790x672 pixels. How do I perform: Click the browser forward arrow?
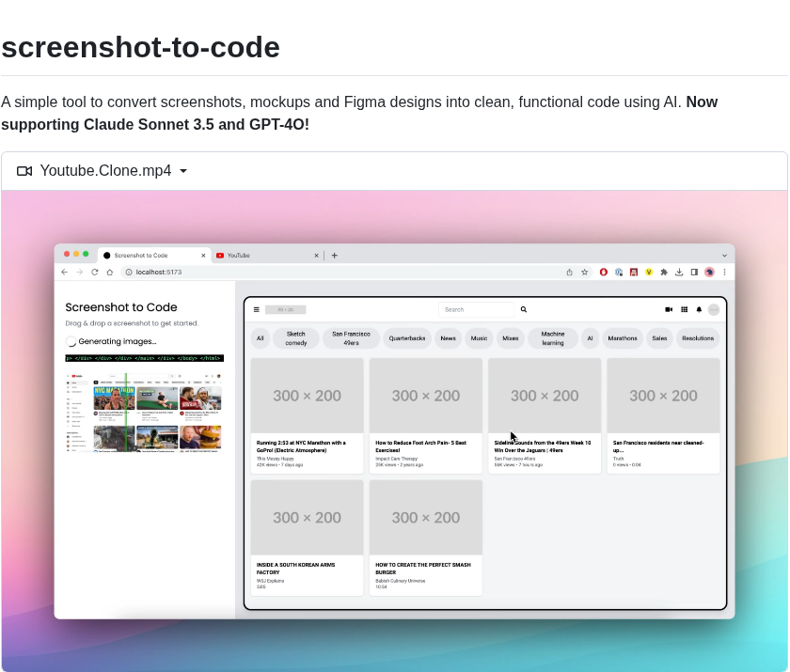[80, 272]
